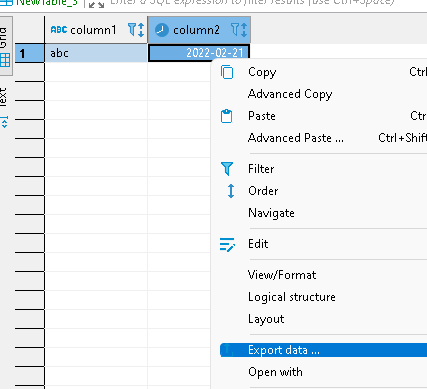
Task: Click the Filter funnel icon in menu
Action: coord(227,169)
